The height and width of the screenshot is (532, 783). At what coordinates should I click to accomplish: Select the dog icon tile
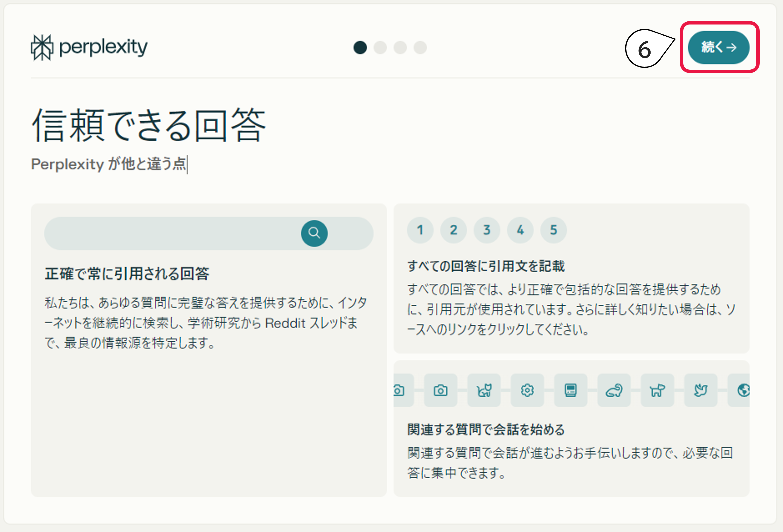coord(657,390)
